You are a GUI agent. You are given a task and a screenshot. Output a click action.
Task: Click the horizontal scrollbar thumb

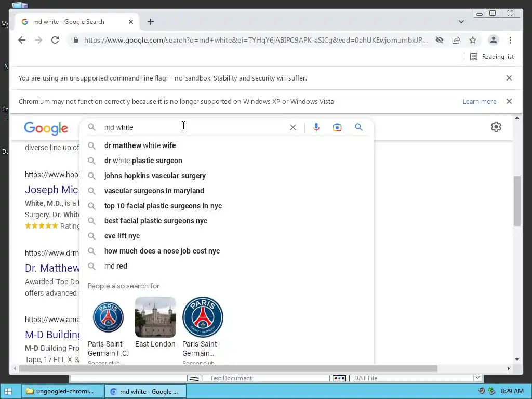(228, 368)
